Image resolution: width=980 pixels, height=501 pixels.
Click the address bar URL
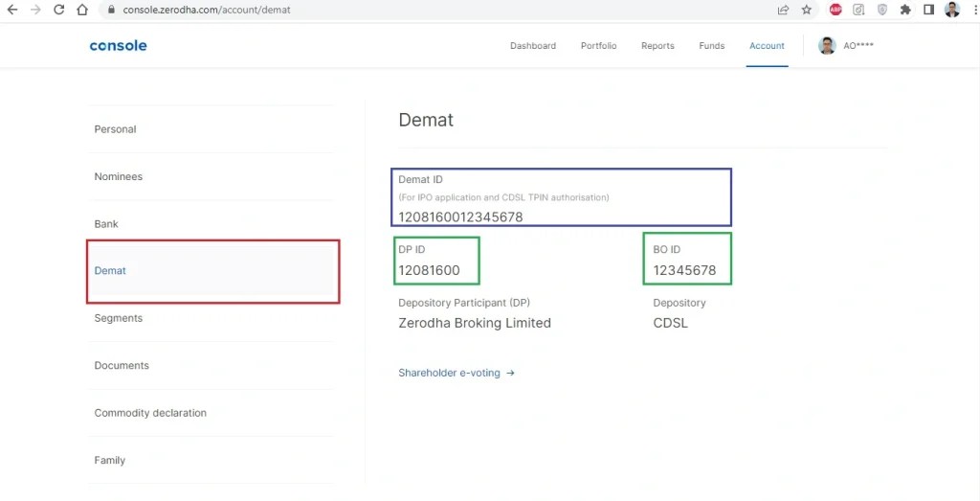point(207,10)
